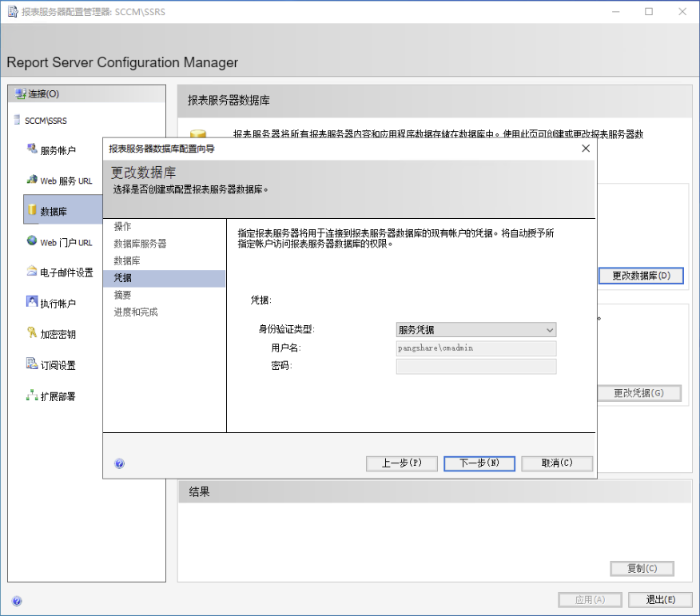Click the 退出(E) button
The width and height of the screenshot is (700, 616).
660,599
